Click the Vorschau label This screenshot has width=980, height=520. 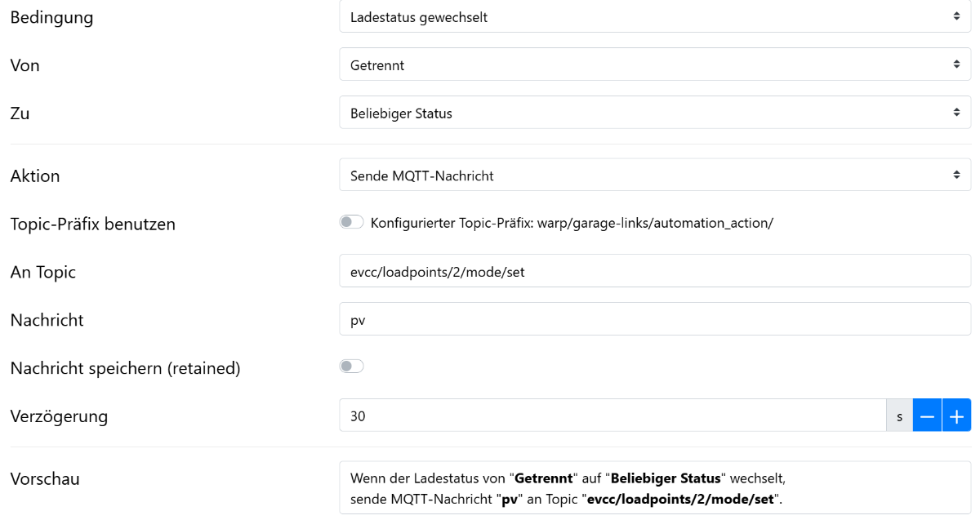[45, 478]
